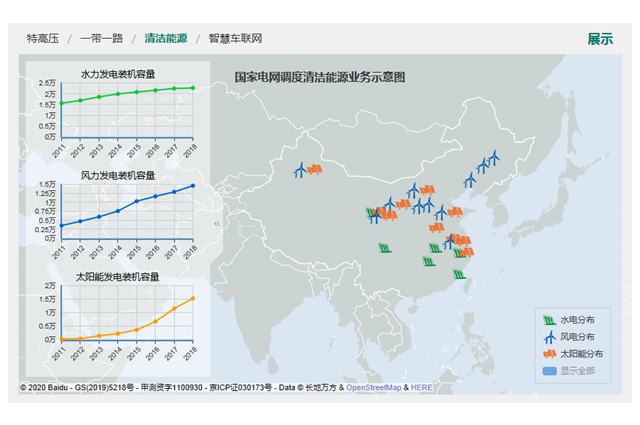The width and height of the screenshot is (640, 425).
Task: Click the westernmost hydropower marker in central China
Action: 372,213
